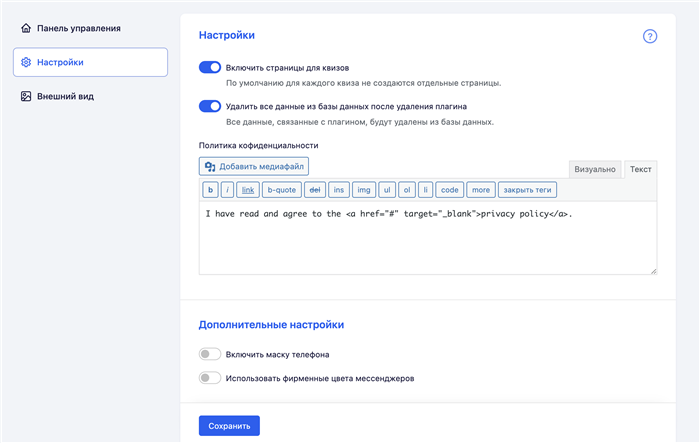The height and width of the screenshot is (443, 700).
Task: Click the home icon beside Панель управления
Action: tap(26, 28)
